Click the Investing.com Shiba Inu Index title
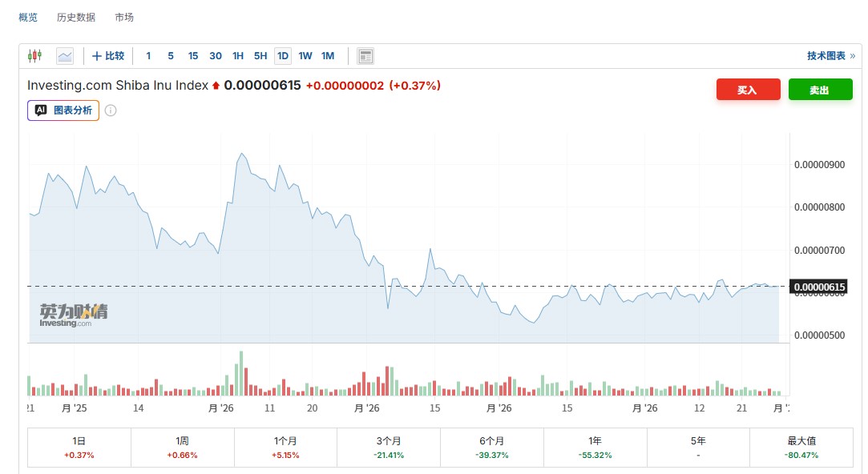The image size is (868, 474). tap(117, 85)
